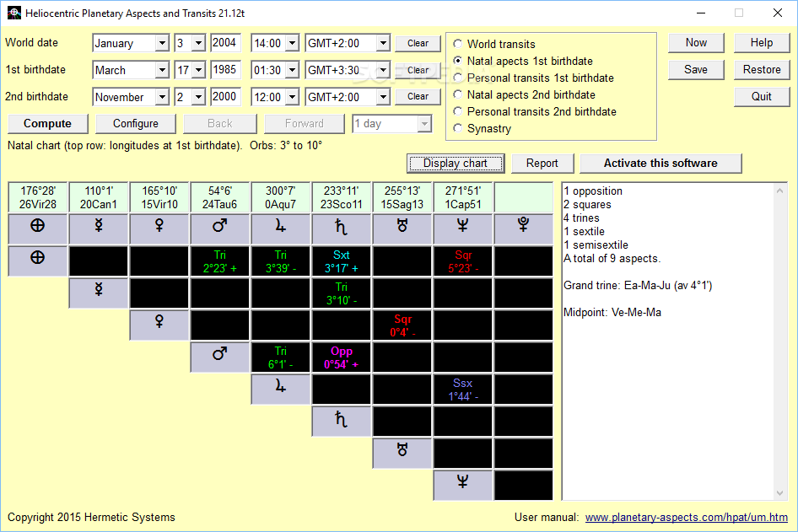The image size is (798, 532).
Task: Select Personal transits 2nd birthdate option
Action: (534, 111)
